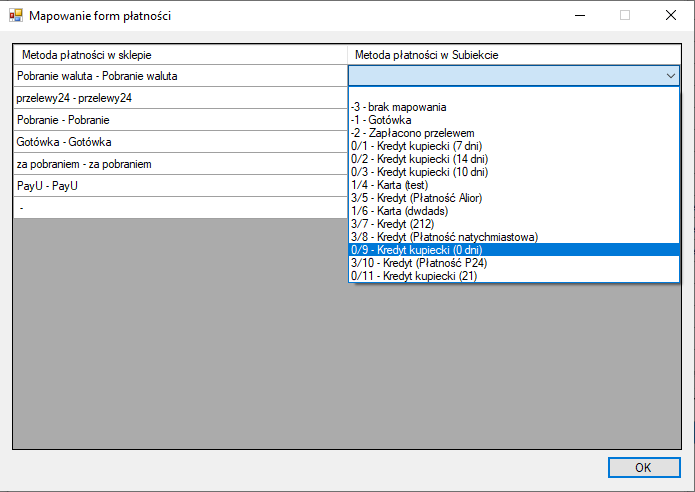Screen dimensions: 695x492
Task: Select '0/1 - Kredyt kupiecki (7 dni)'
Action: (x=514, y=146)
